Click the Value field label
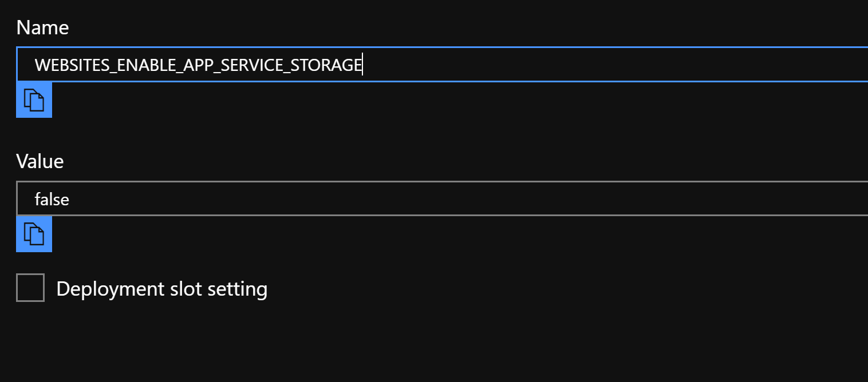The image size is (868, 382). (40, 161)
